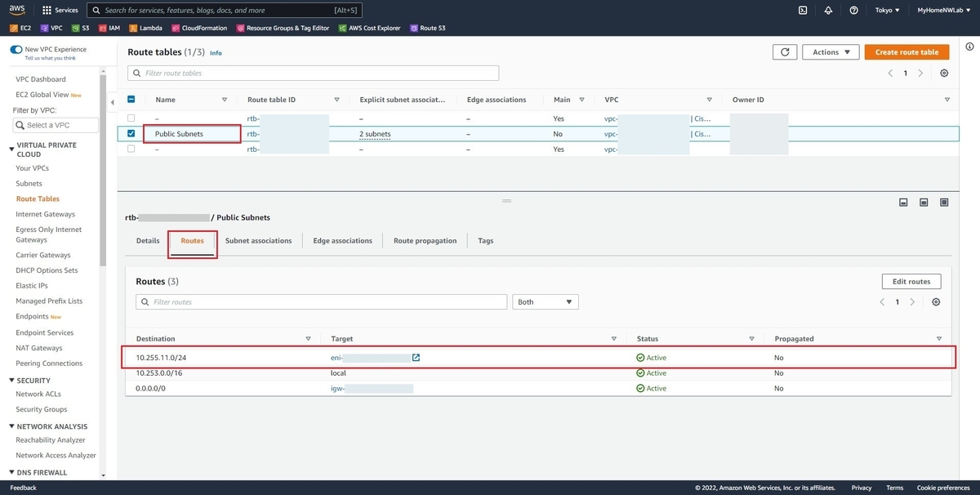
Task: Open AWS Cost Explorer shortcut
Action: pyautogui.click(x=369, y=28)
